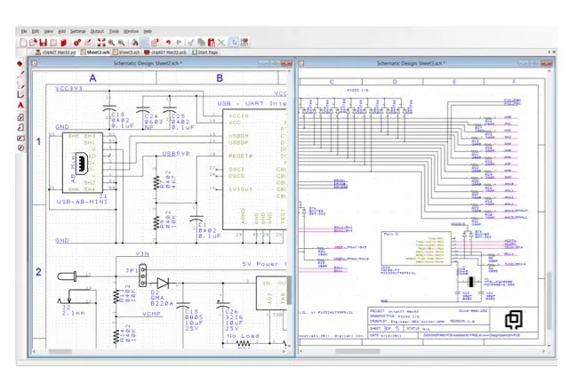Switch to the chipKIT Max32.pcb tab

(x=165, y=52)
